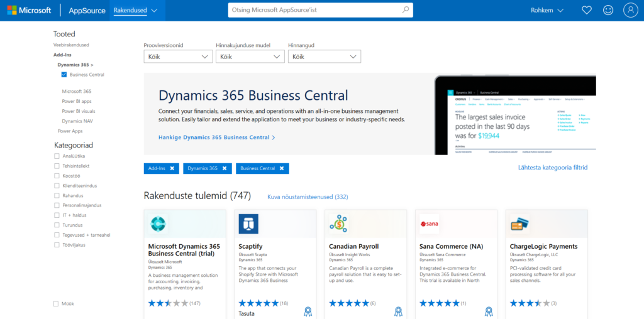Open the feedback smiley icon
The image size is (644, 319).
click(x=608, y=10)
